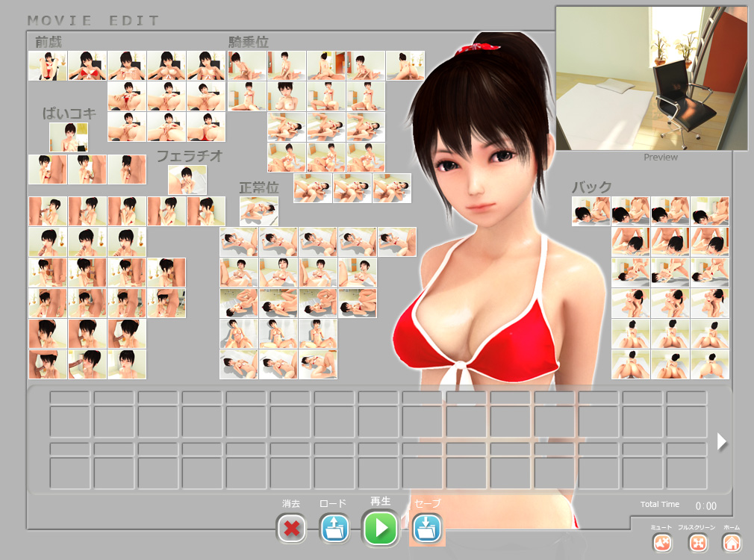Click the MOVIE EDIT title text
This screenshot has height=560, width=754.
tap(93, 20)
